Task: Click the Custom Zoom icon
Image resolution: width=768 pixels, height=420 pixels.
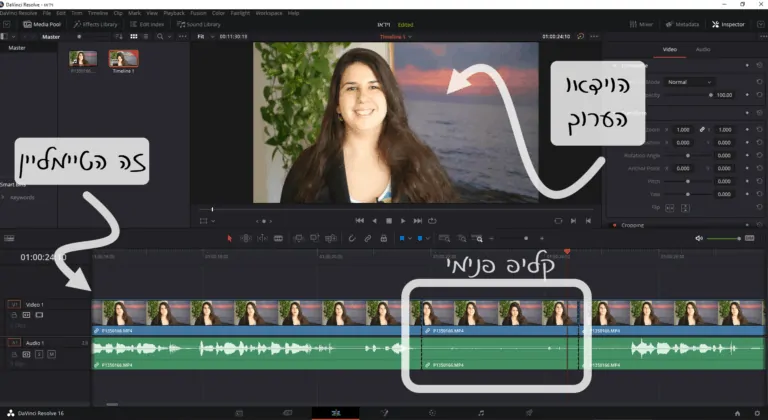Action: [477, 238]
